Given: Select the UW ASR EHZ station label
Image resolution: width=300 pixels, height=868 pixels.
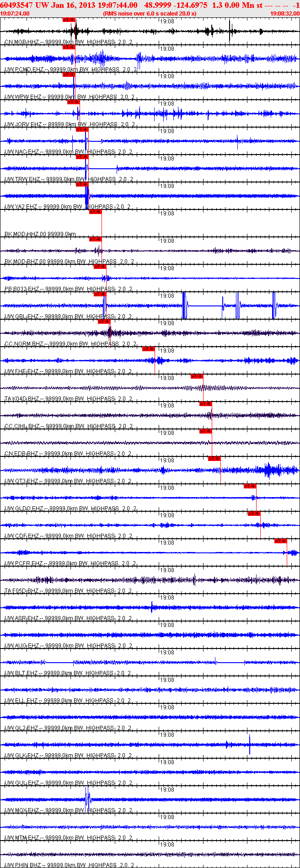Looking at the screenshot, I should (x=69, y=618).
